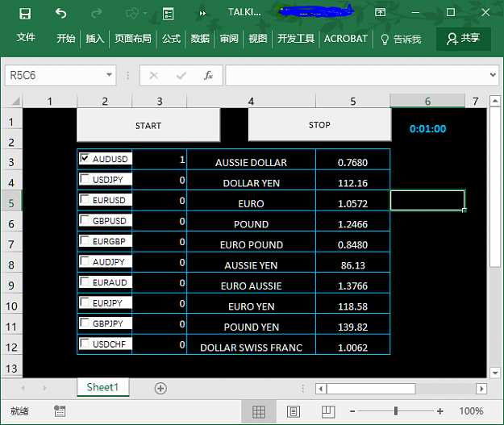Switch to Page Break Preview
504x425 pixels.
(328, 411)
